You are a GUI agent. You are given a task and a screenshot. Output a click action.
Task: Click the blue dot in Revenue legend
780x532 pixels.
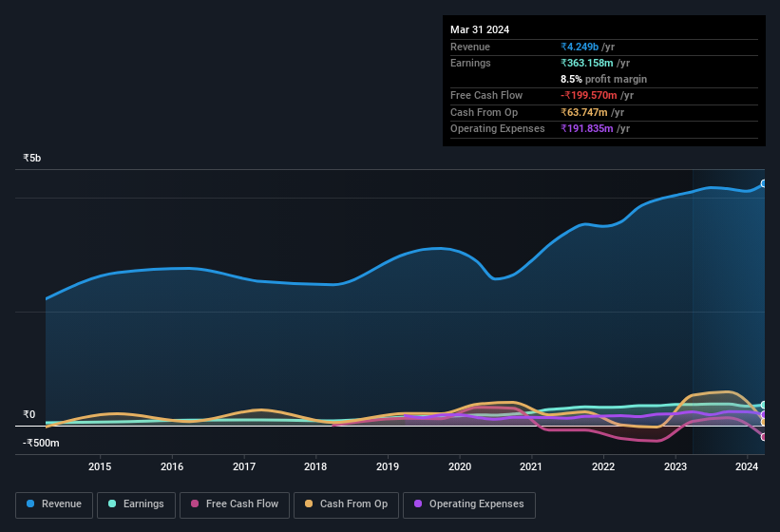point(30,503)
